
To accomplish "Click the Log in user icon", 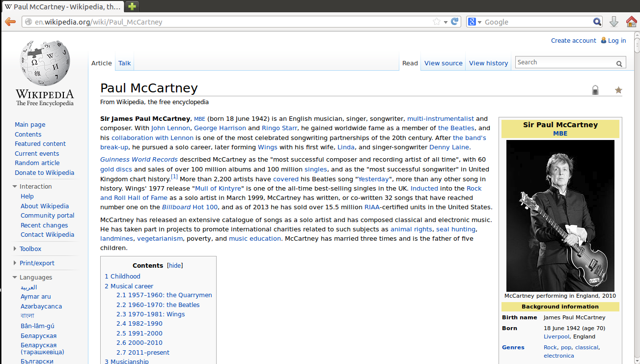I will coord(603,41).
